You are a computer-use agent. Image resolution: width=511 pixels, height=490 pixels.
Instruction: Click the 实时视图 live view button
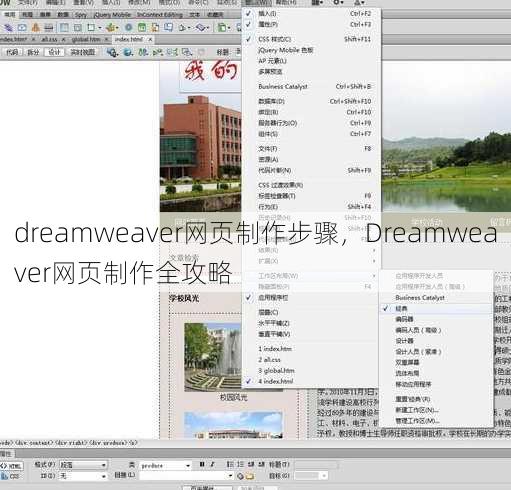[x=83, y=52]
